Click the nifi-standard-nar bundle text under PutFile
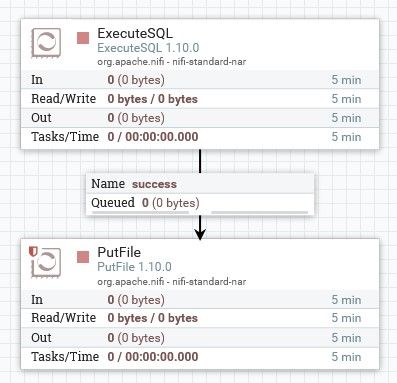 (172, 282)
